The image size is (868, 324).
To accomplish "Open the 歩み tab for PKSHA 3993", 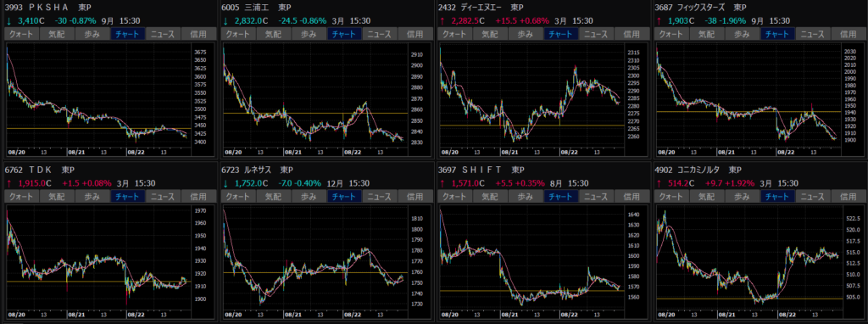I will click(x=92, y=34).
